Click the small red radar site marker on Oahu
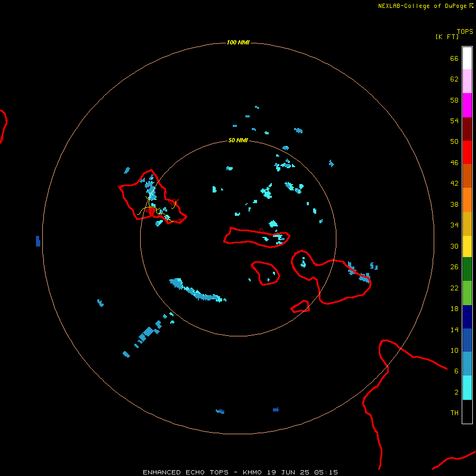476x476 pixels. tap(152, 210)
